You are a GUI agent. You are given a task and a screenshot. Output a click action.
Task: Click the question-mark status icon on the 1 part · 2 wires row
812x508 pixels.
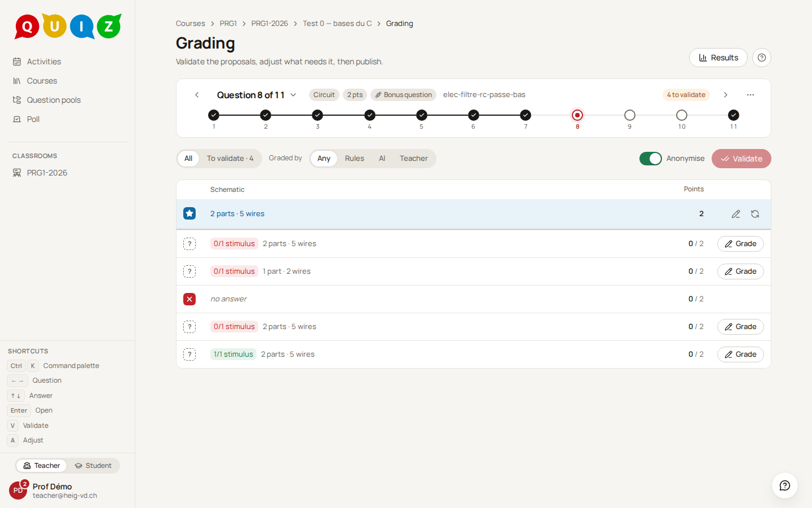[189, 271]
